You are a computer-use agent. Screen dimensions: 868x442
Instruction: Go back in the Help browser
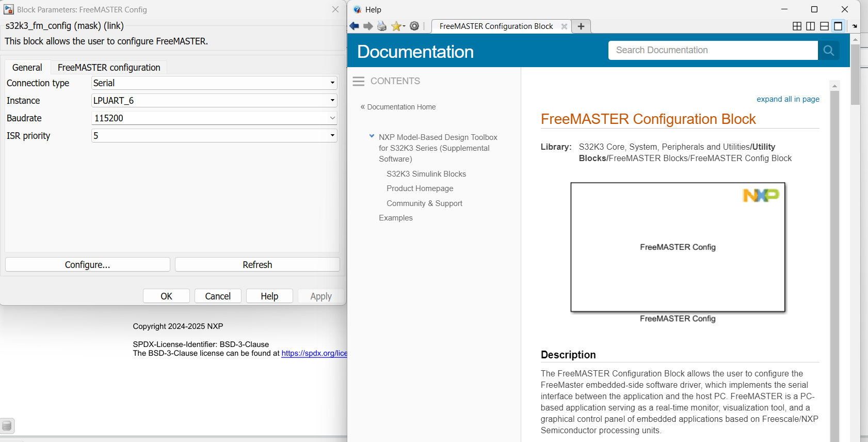pyautogui.click(x=354, y=26)
